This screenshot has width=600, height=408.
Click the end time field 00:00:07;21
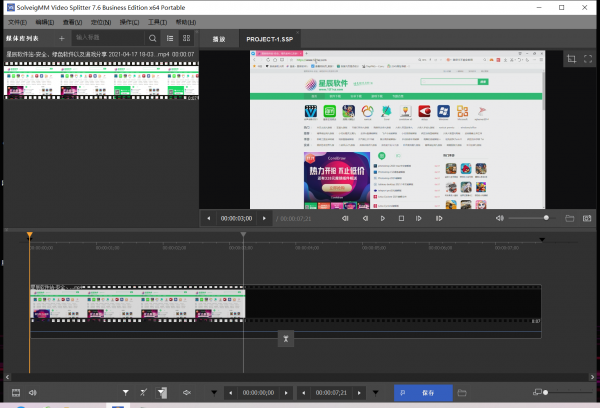click(x=331, y=393)
